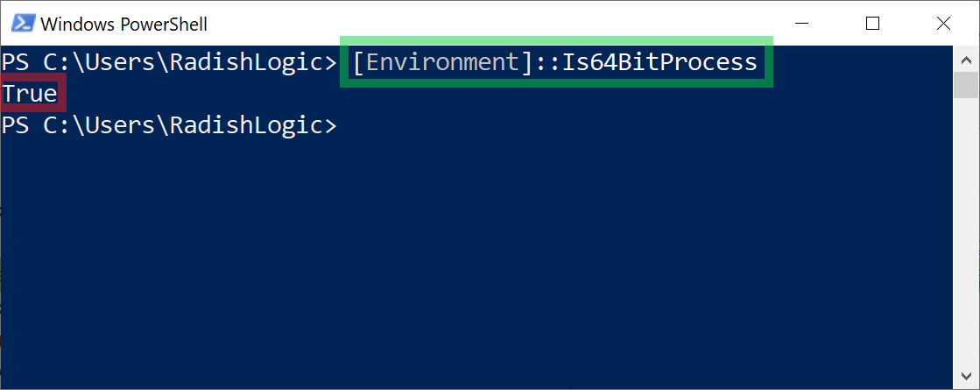Open the PowerShell icon system menu
The width and height of the screenshot is (980, 390).
(x=23, y=24)
